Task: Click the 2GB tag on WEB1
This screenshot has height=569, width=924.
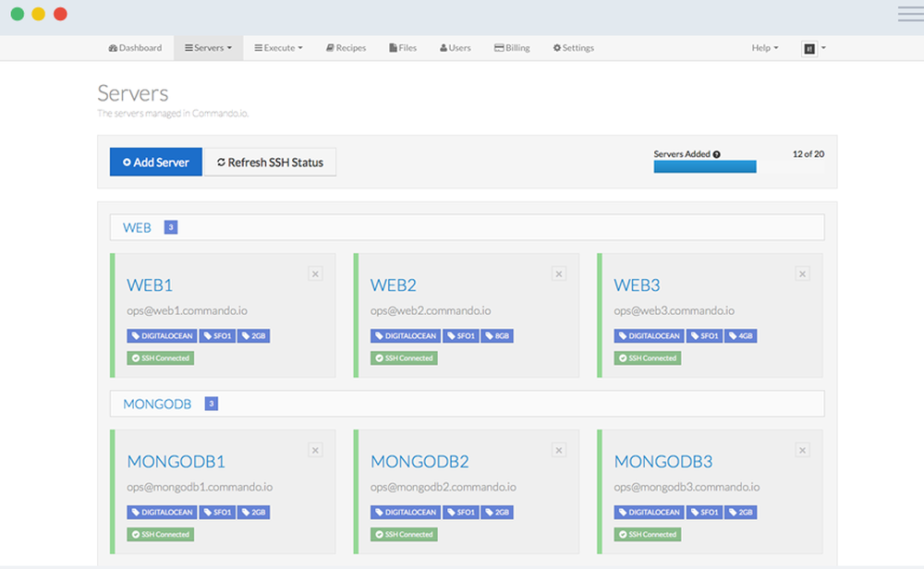Action: tap(254, 335)
